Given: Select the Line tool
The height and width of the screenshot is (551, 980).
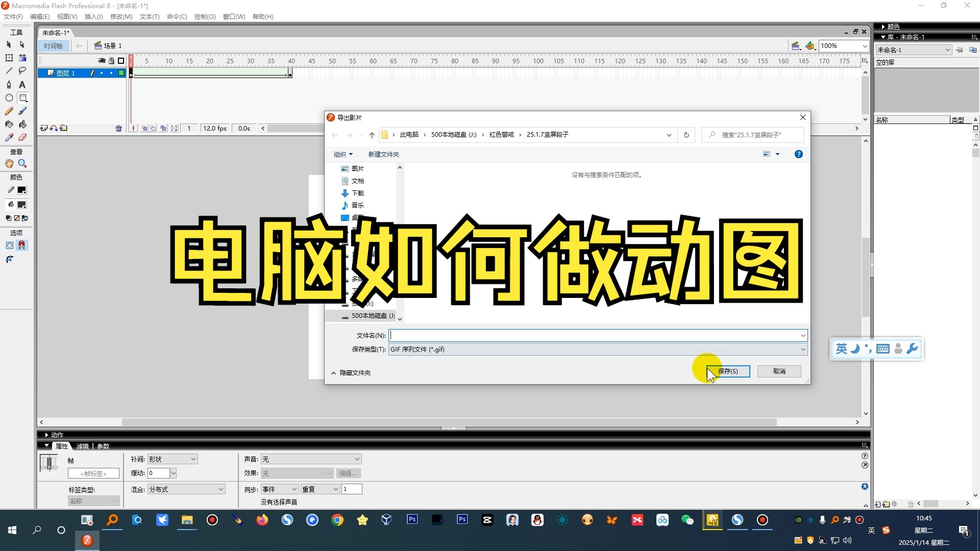Looking at the screenshot, I should click(9, 71).
